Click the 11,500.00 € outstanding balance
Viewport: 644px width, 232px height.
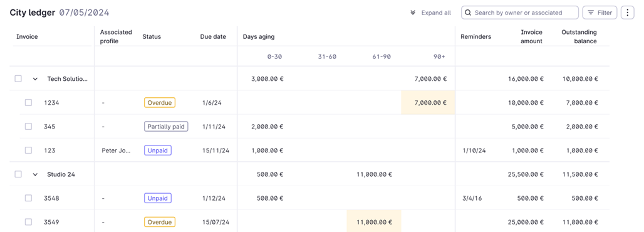[x=580, y=174]
